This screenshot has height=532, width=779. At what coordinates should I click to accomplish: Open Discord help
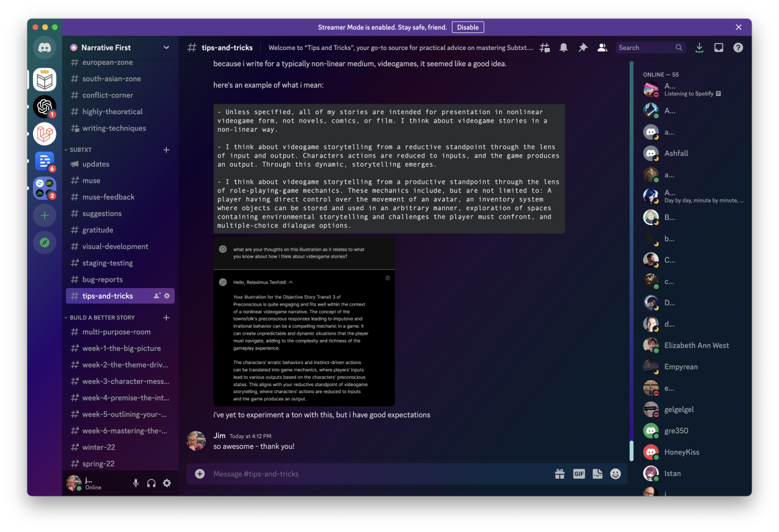click(738, 47)
